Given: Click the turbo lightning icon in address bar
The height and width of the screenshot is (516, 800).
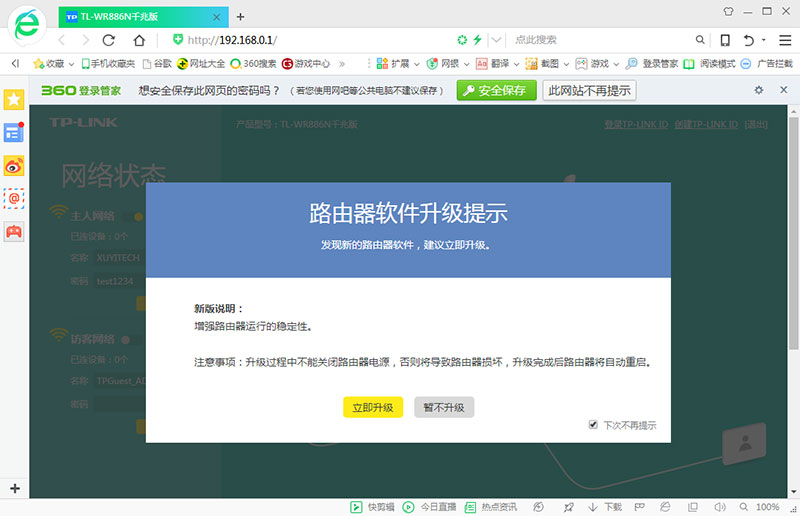Looking at the screenshot, I should [x=478, y=39].
